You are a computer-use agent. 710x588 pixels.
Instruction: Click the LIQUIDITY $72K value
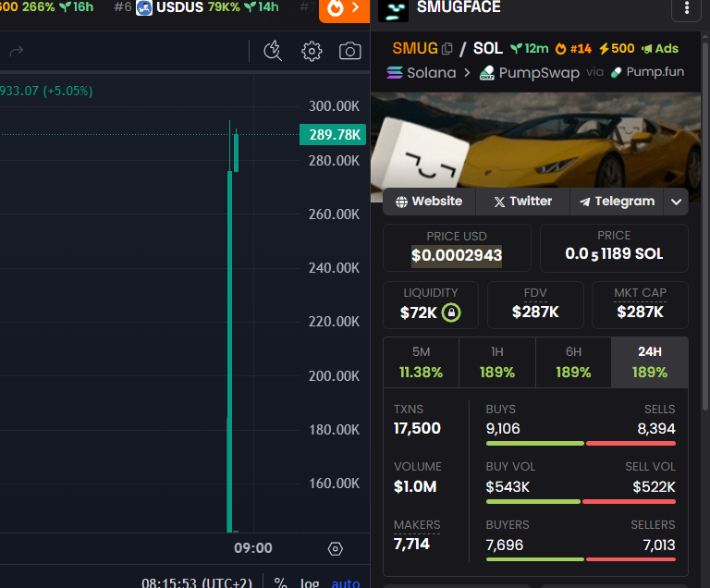tap(419, 312)
